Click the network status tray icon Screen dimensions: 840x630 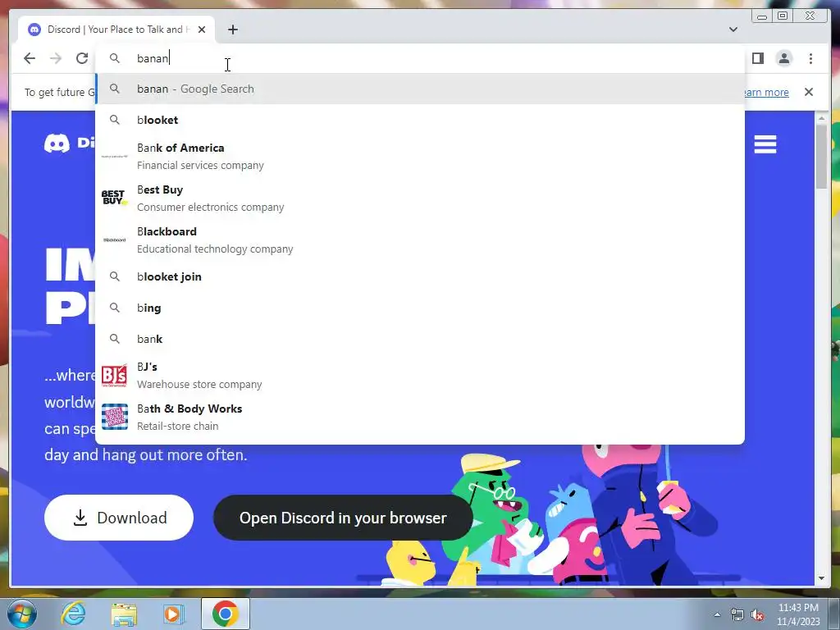click(x=737, y=615)
